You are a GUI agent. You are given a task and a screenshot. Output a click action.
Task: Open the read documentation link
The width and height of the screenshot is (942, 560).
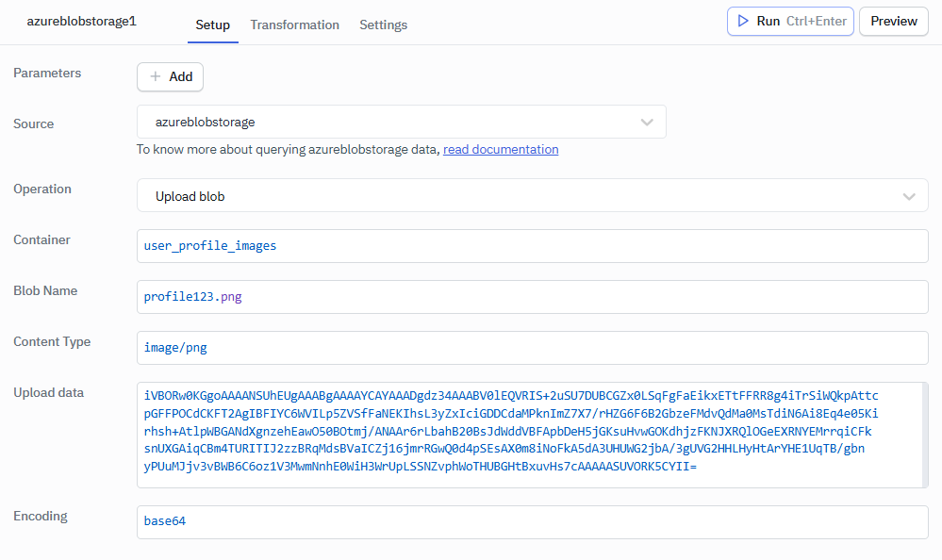tap(501, 149)
